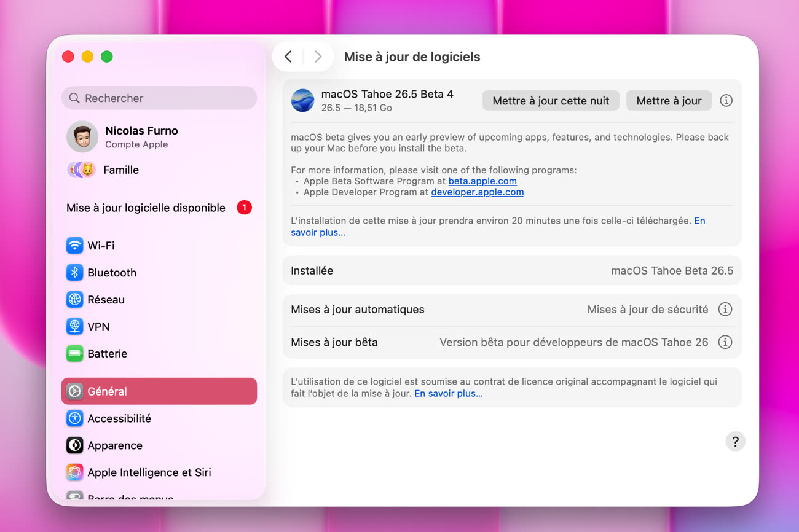This screenshot has height=532, width=799.
Task: Click Mettre à jour cette nuit
Action: 551,101
